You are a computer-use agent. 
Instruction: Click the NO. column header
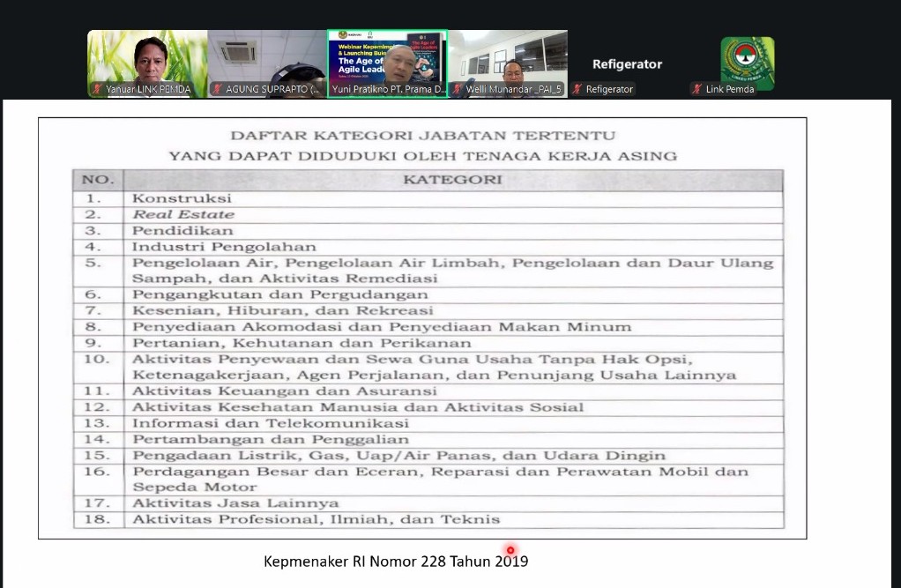(x=98, y=180)
